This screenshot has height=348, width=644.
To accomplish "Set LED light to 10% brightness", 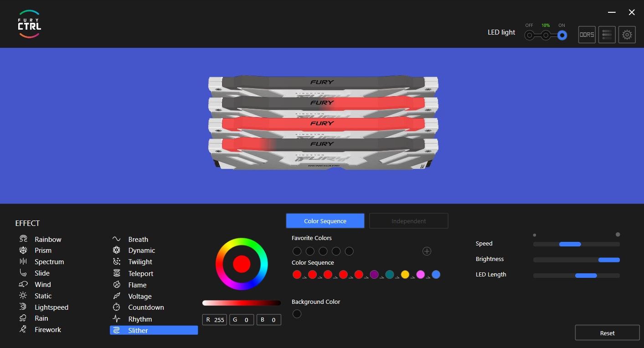I will tap(546, 34).
